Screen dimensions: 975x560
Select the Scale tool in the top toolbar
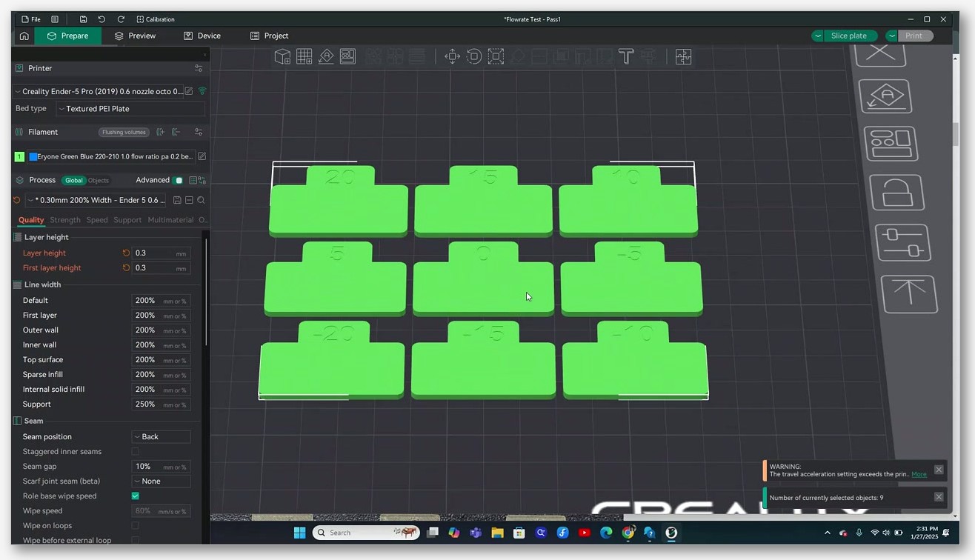496,56
